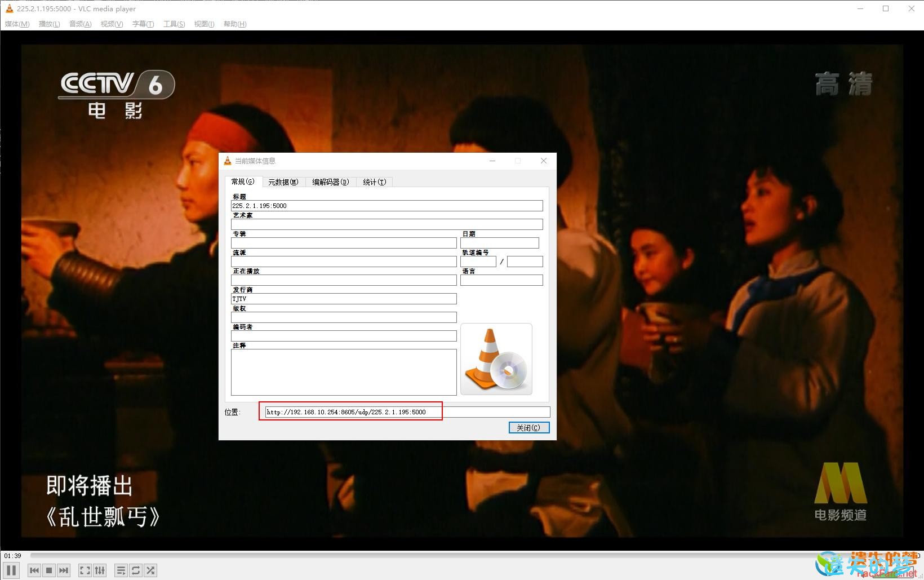Toggle loop mode icon
The image size is (924, 580).
point(136,570)
